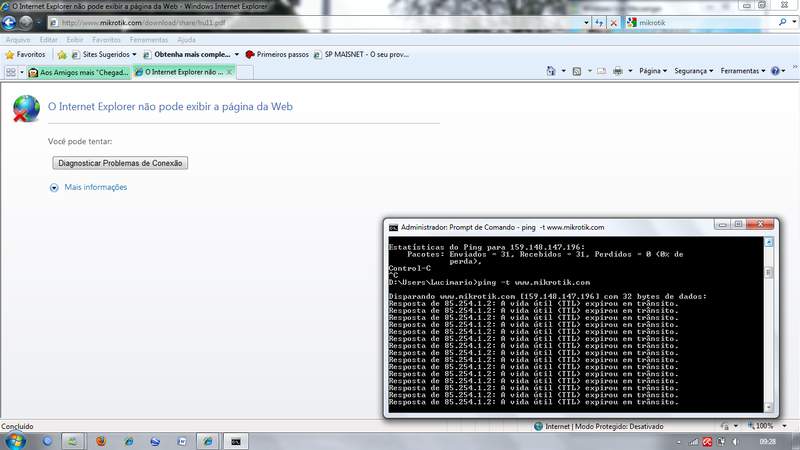Image resolution: width=800 pixels, height=450 pixels.
Task: Click the Windows Start orb
Action: tap(15, 441)
